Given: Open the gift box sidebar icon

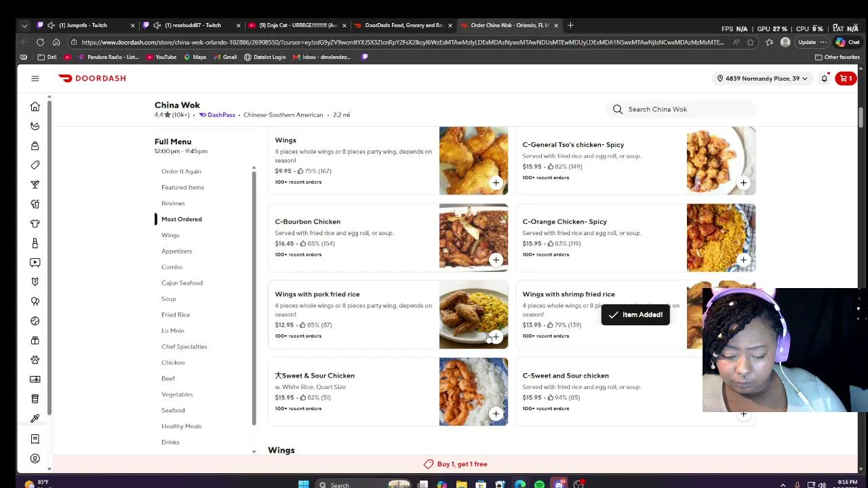Looking at the screenshot, I should tap(35, 340).
